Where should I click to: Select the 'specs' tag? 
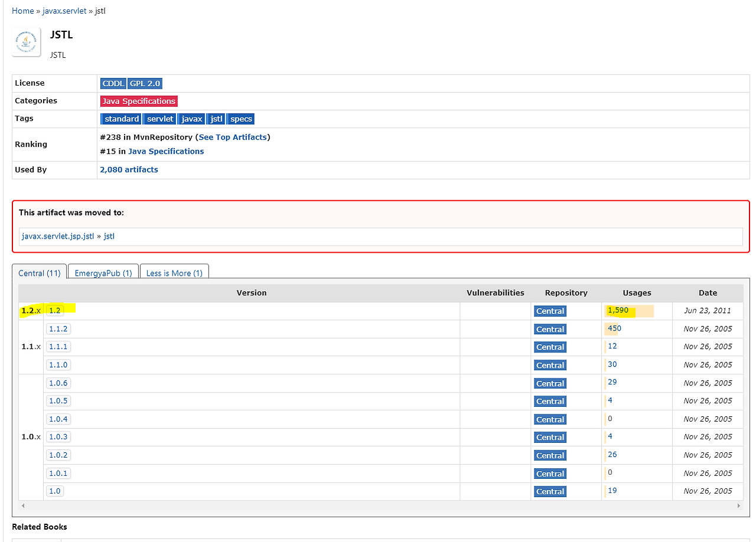pos(241,119)
